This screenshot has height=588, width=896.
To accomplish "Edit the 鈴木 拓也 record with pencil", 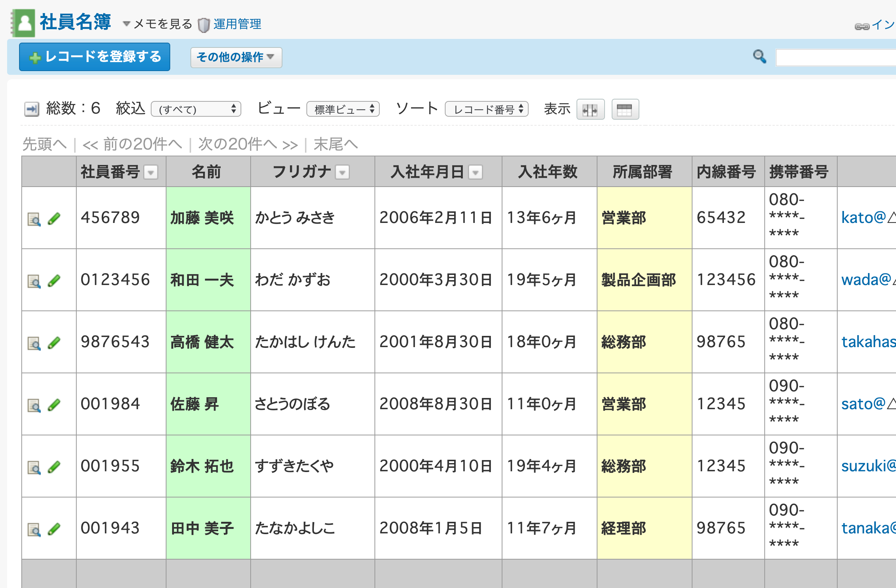I will (54, 467).
